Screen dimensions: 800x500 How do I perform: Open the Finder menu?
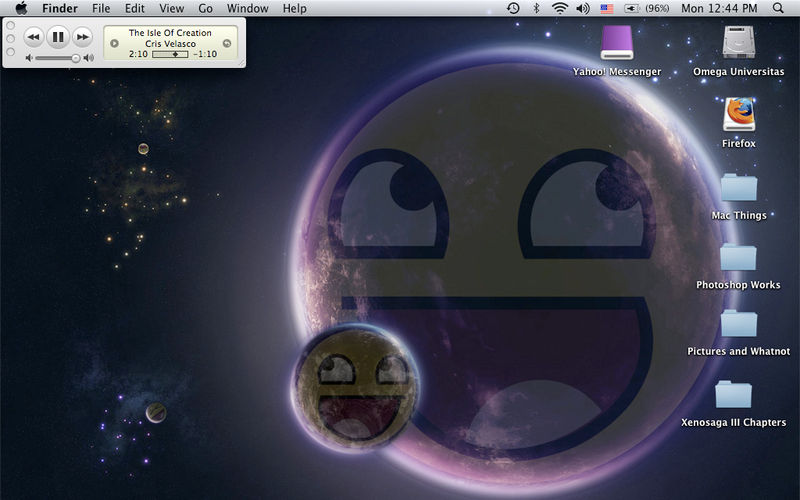(x=60, y=8)
